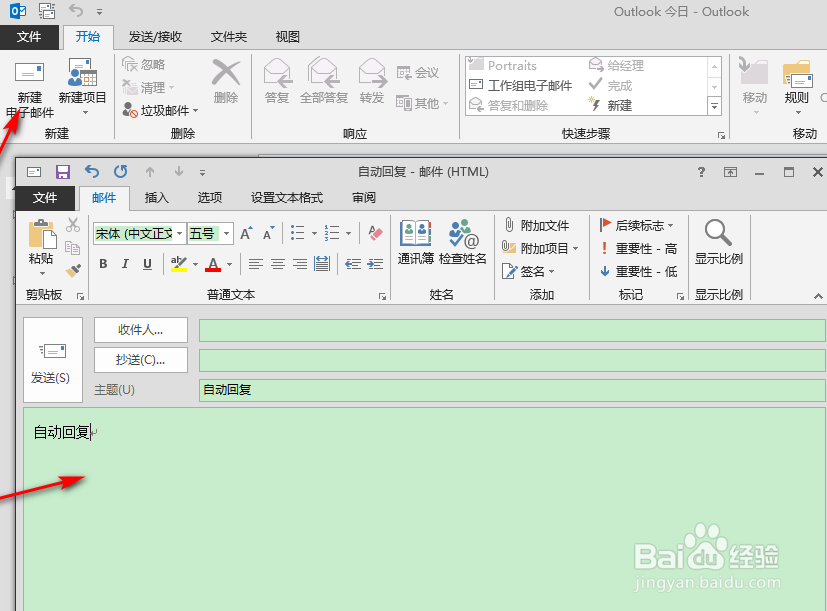Click New Email icon in Outlook main window
The image size is (827, 611).
click(30, 73)
